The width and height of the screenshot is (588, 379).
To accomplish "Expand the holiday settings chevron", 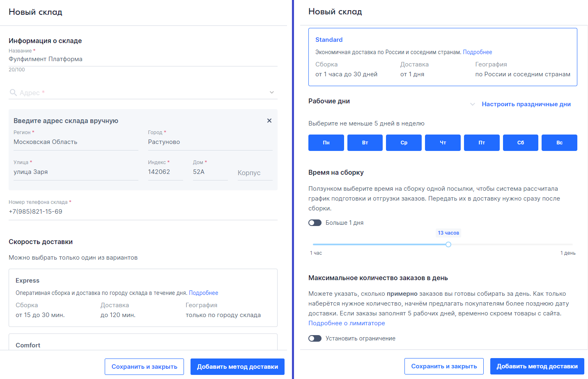I will point(473,104).
